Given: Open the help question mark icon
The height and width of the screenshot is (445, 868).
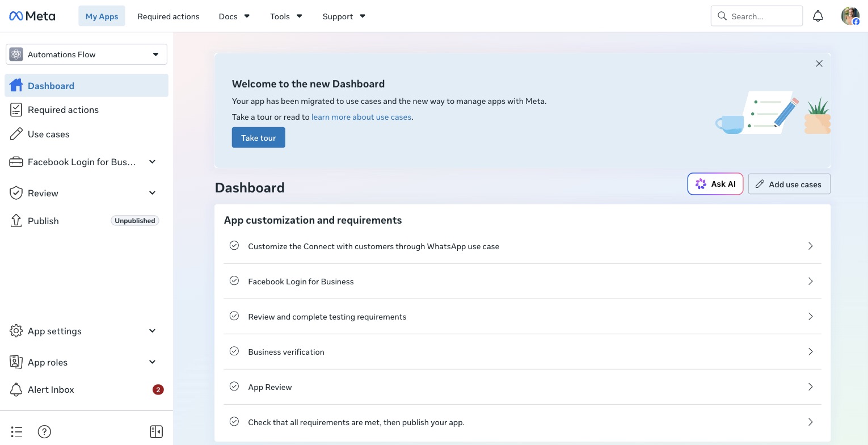Looking at the screenshot, I should coord(44,432).
